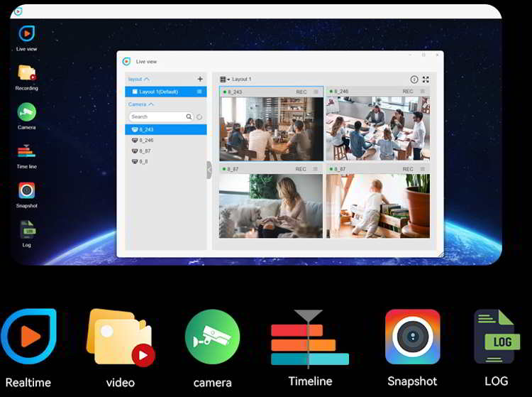Click the large LOG file icon
Image resolution: width=532 pixels, height=397 pixels.
point(497,337)
